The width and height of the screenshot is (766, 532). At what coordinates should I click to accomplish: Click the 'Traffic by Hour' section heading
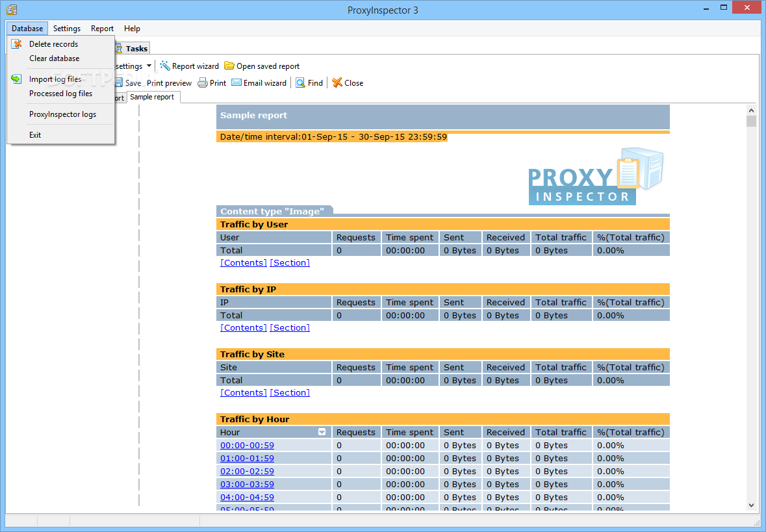pos(255,419)
